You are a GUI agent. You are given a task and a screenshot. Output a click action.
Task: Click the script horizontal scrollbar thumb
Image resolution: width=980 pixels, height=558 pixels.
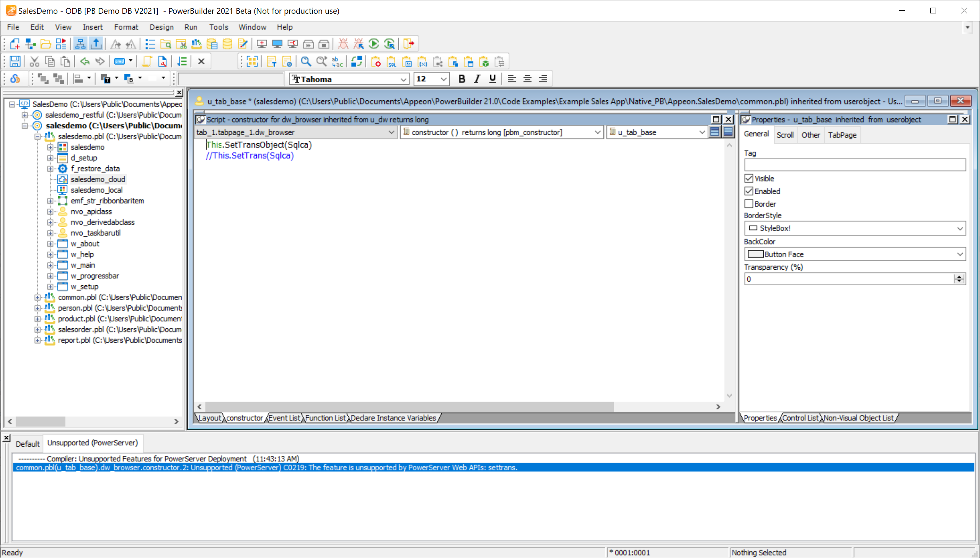409,407
